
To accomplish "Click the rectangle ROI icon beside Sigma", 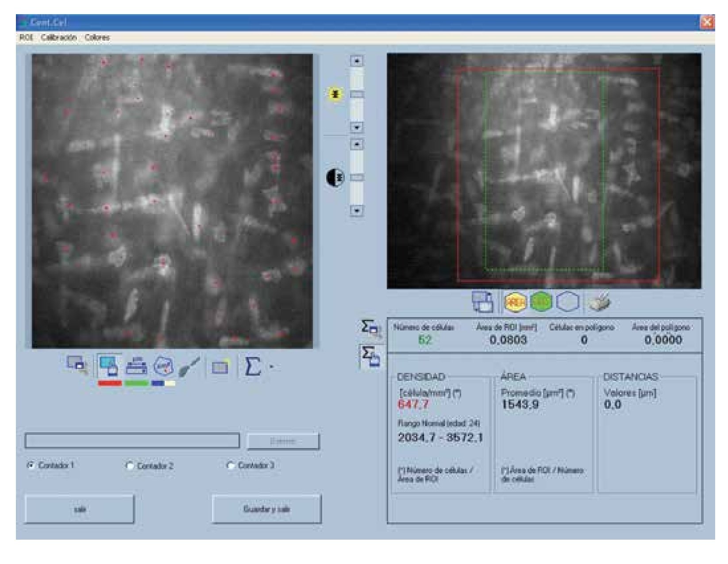I will pyautogui.click(x=220, y=367).
